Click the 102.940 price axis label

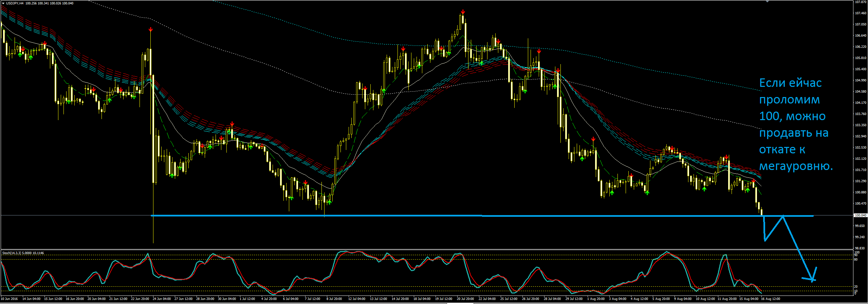pos(861,136)
